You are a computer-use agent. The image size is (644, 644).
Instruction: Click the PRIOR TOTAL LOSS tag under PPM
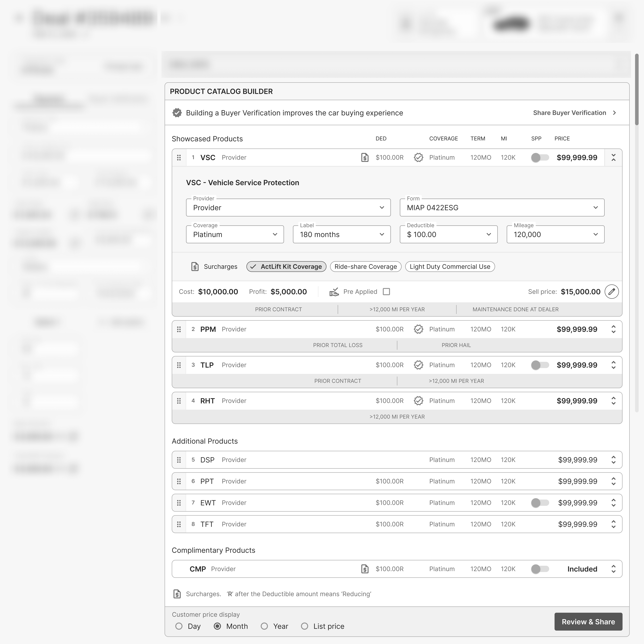point(338,345)
